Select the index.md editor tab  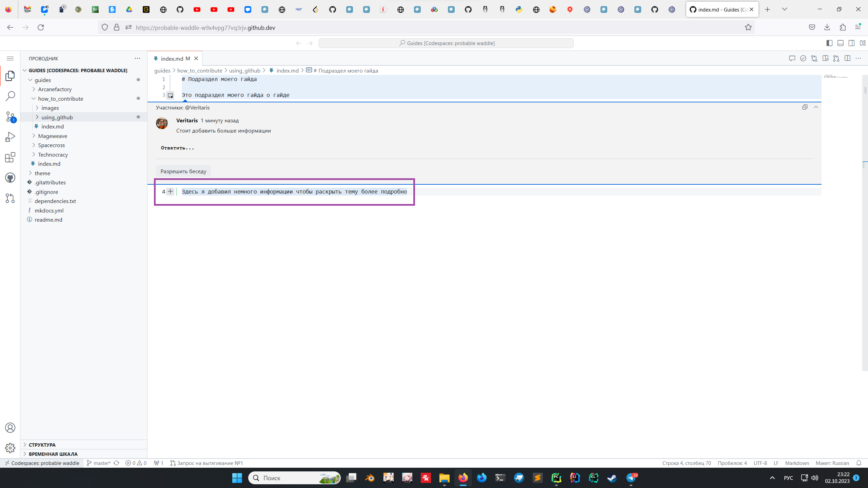click(x=172, y=59)
